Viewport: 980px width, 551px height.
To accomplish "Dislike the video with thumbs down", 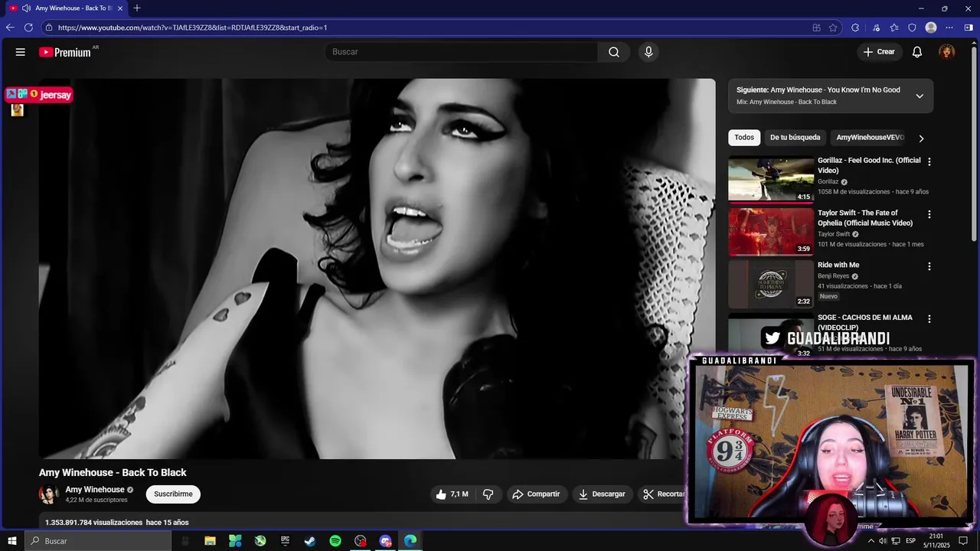I will point(488,494).
